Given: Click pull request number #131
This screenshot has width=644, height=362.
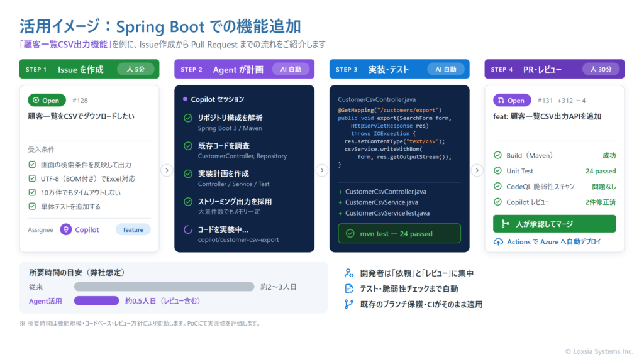Looking at the screenshot, I should click(545, 101).
